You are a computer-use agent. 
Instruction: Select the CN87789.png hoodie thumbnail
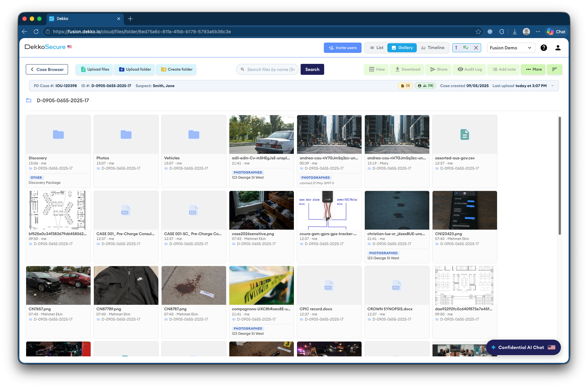(126, 285)
